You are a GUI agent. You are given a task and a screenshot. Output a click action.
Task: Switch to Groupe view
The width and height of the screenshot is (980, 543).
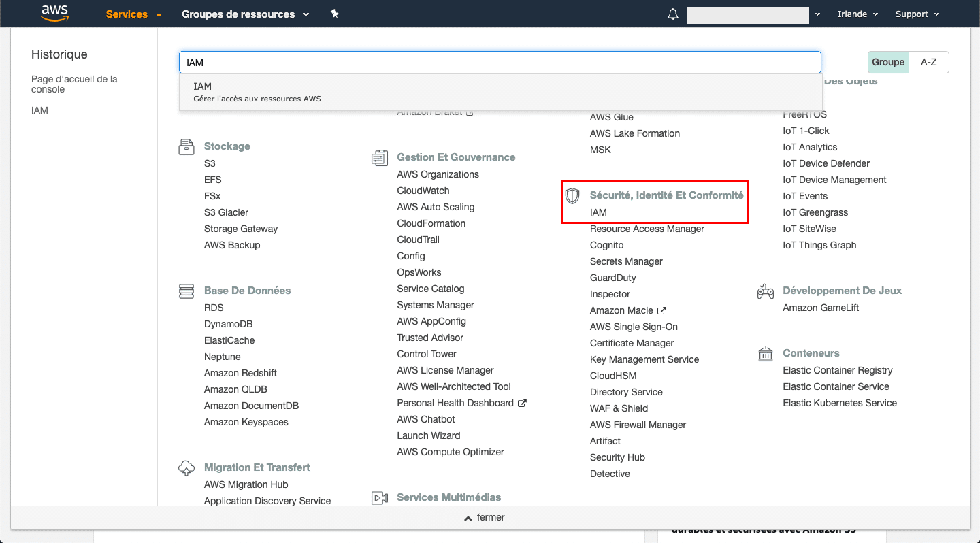(x=888, y=62)
